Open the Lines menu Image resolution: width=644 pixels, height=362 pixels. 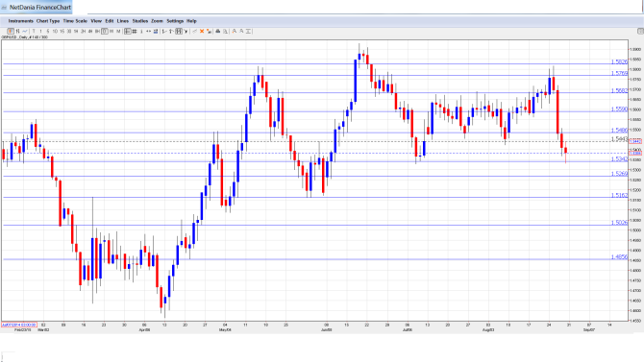pos(123,21)
